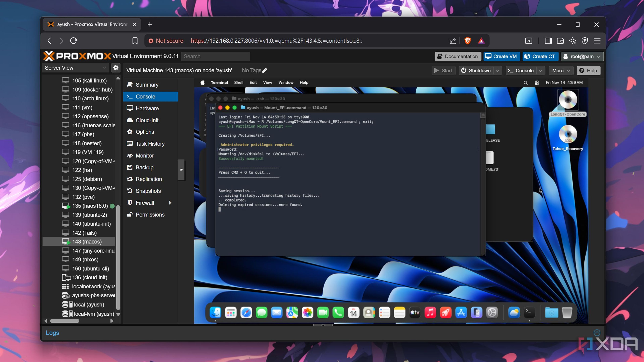Open Shell menu in macOS menu bar
Image resolution: width=644 pixels, height=362 pixels.
238,82
